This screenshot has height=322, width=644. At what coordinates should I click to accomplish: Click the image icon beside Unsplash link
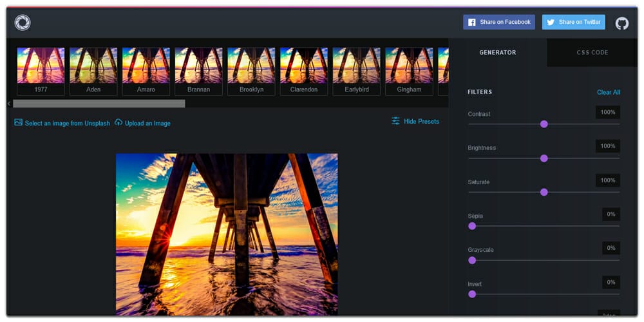point(18,122)
